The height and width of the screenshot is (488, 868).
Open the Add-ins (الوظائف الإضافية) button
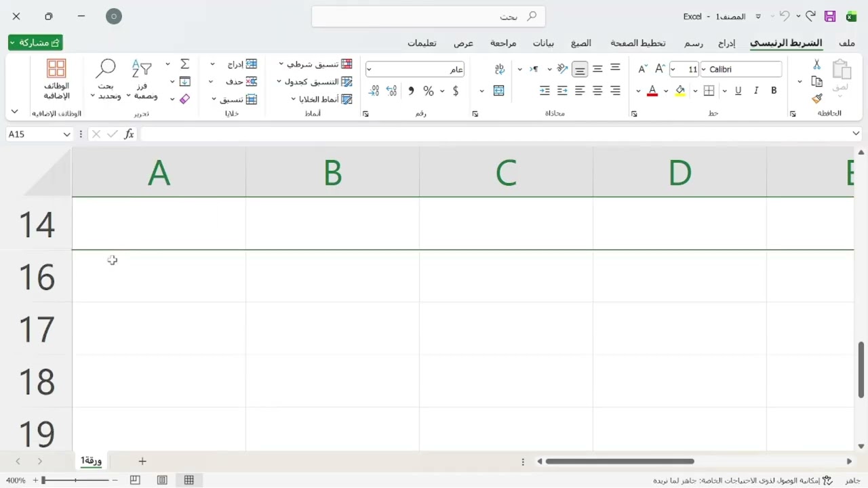click(56, 79)
